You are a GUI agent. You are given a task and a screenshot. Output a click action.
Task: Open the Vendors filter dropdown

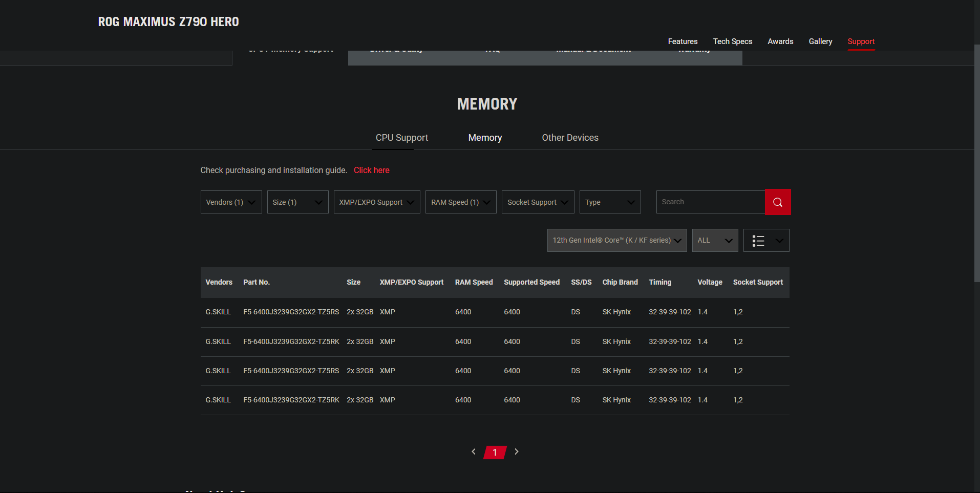tap(230, 202)
